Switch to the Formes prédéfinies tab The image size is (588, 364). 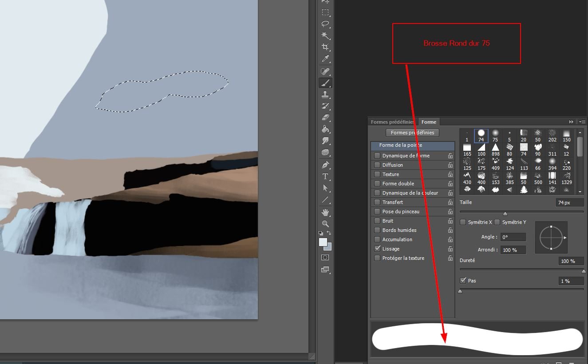coord(392,122)
